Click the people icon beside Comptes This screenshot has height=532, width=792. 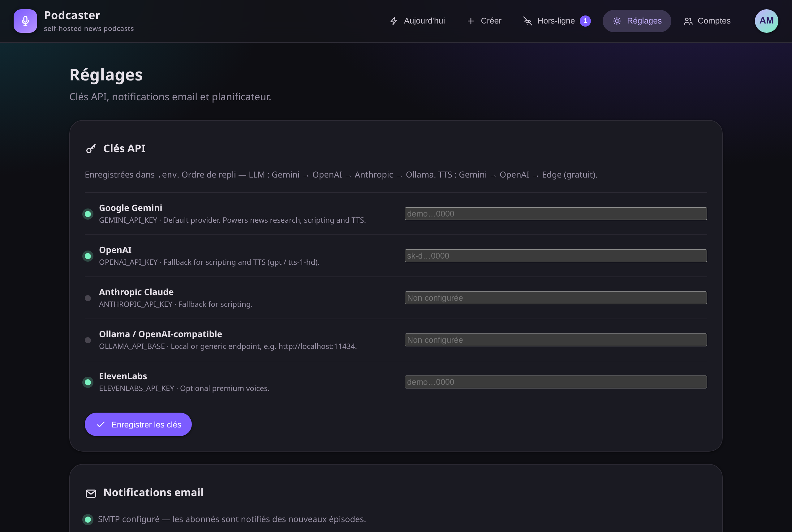pyautogui.click(x=688, y=21)
